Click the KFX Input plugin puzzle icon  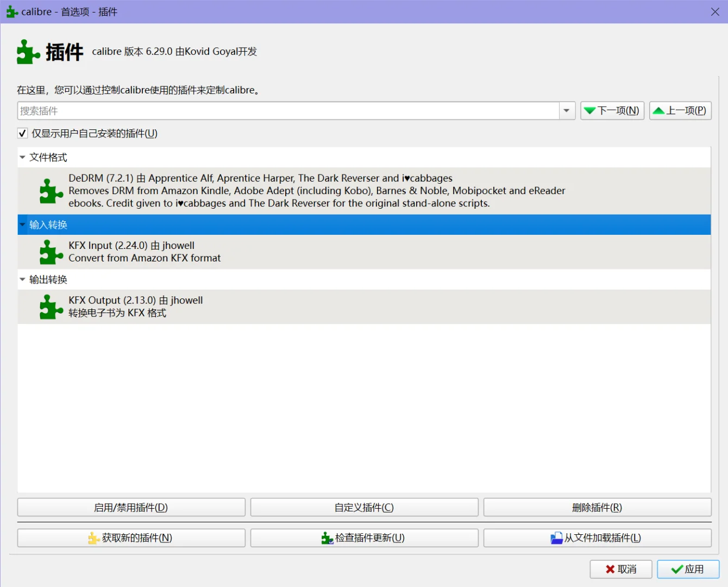[x=52, y=252]
